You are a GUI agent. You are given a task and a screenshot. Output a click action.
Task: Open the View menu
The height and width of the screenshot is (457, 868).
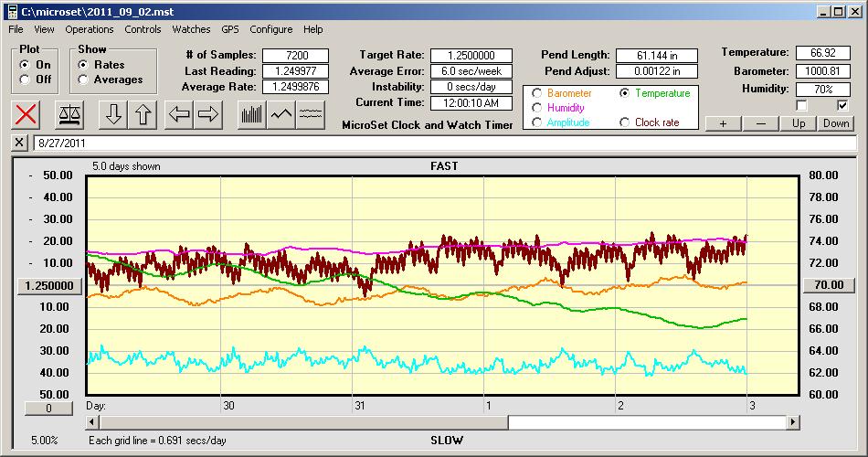point(44,29)
